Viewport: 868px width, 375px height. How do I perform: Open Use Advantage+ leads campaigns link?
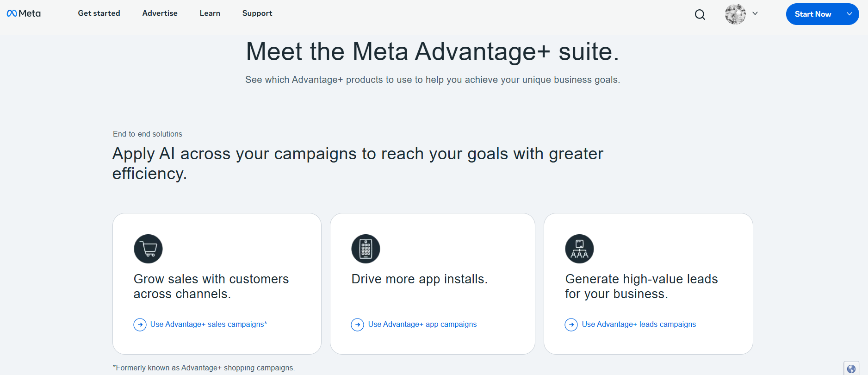[639, 325]
